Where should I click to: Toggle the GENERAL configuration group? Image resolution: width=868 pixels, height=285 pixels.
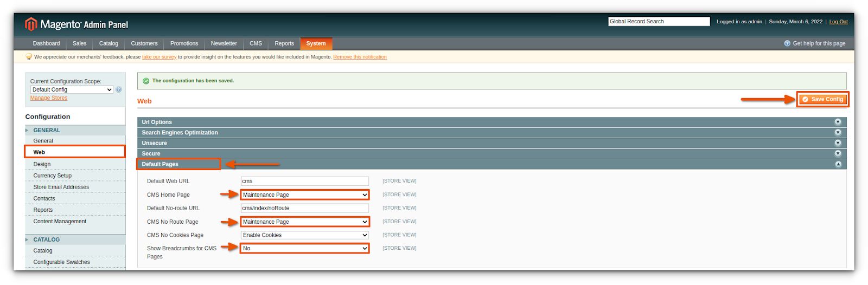pyautogui.click(x=75, y=130)
